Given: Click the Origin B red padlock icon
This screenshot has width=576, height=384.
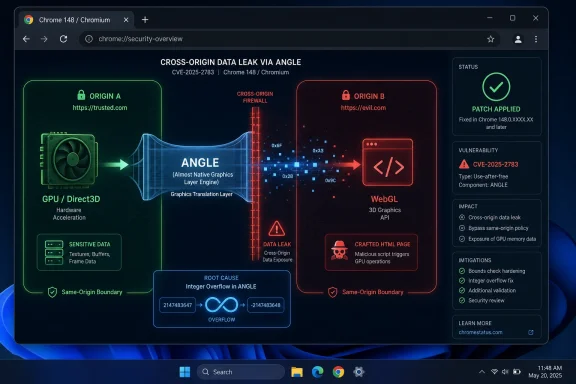Looking at the screenshot, I should pos(346,95).
